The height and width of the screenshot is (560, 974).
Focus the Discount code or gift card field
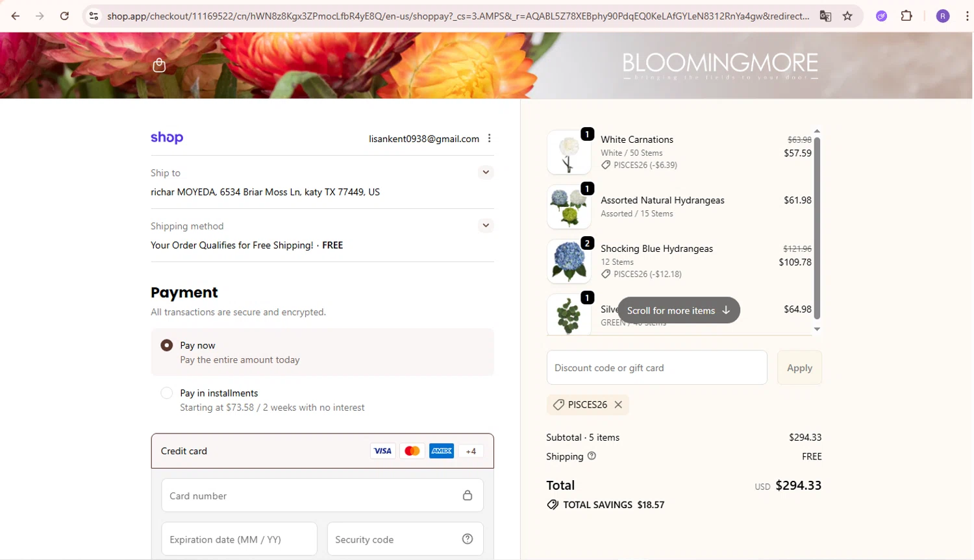tap(656, 367)
